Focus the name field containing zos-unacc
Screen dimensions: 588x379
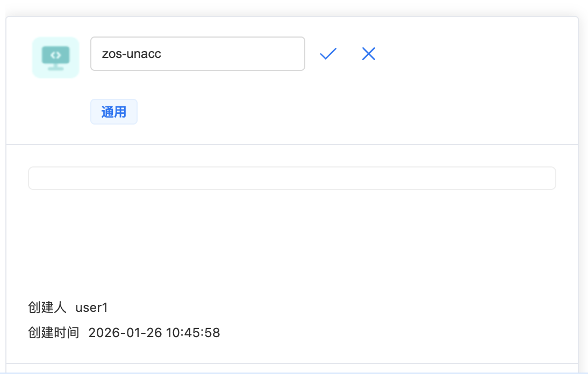(x=197, y=54)
